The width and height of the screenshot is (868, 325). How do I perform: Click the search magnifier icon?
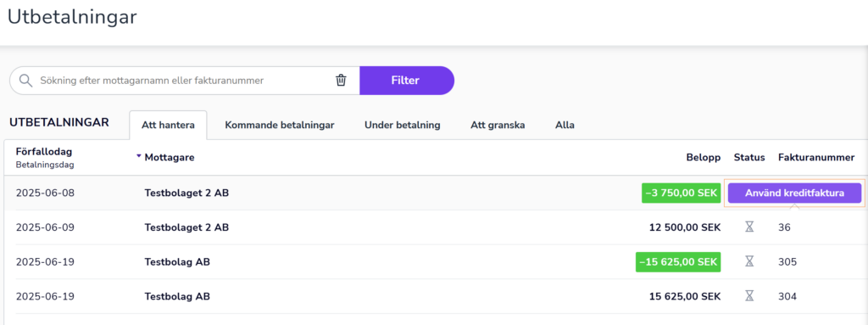pyautogui.click(x=26, y=81)
